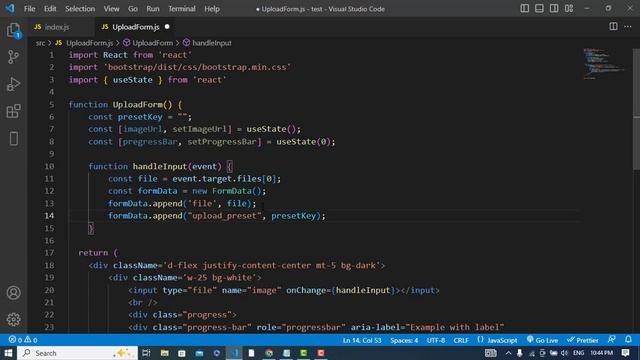Open the Run and Debug view
640x360 pixels.
click(13, 84)
